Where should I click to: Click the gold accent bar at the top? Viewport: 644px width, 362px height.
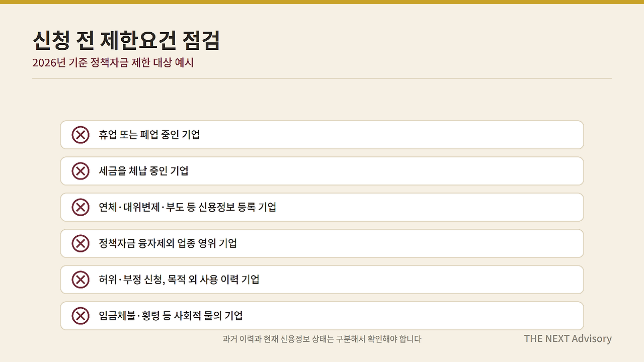tap(322, 2)
